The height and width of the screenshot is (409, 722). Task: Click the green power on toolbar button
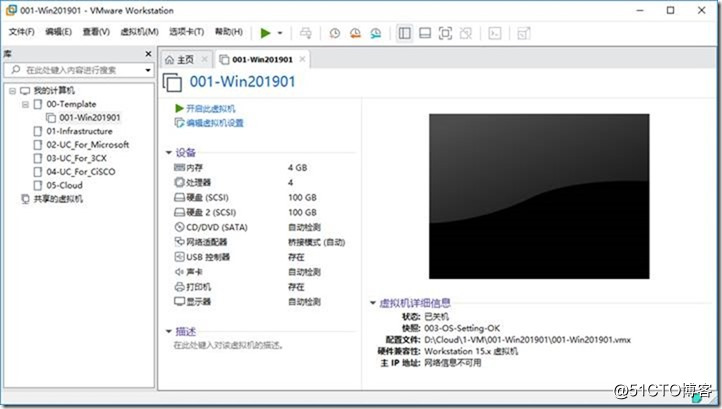(265, 33)
